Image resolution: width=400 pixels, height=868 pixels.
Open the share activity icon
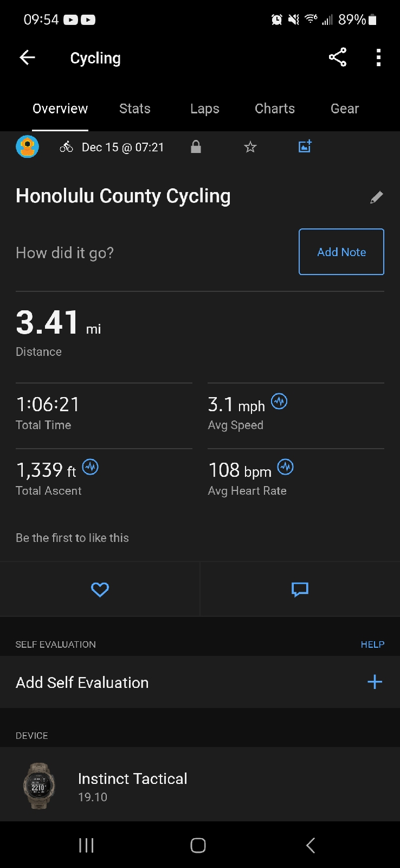pos(337,58)
